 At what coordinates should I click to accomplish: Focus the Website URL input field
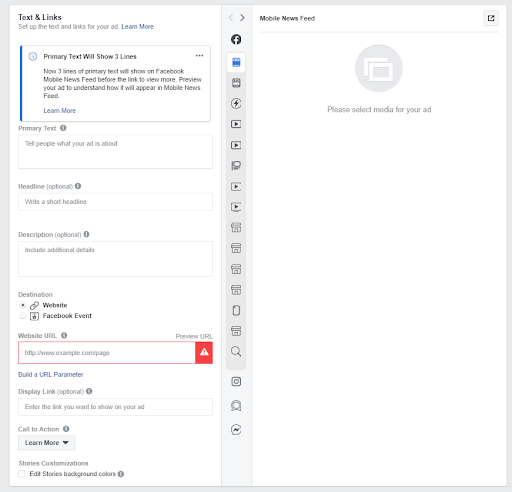click(x=107, y=352)
